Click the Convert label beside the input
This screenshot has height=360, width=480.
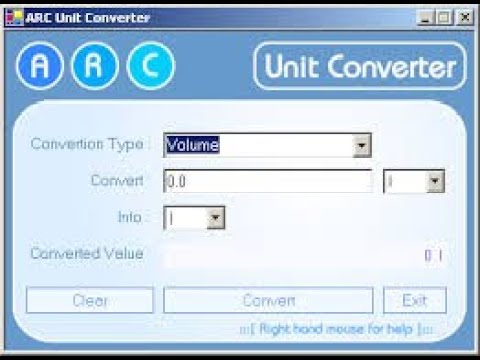click(117, 180)
